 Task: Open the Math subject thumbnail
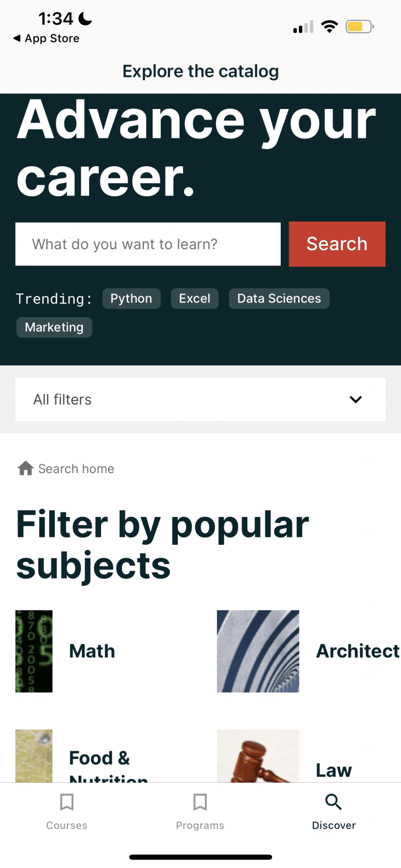[34, 651]
